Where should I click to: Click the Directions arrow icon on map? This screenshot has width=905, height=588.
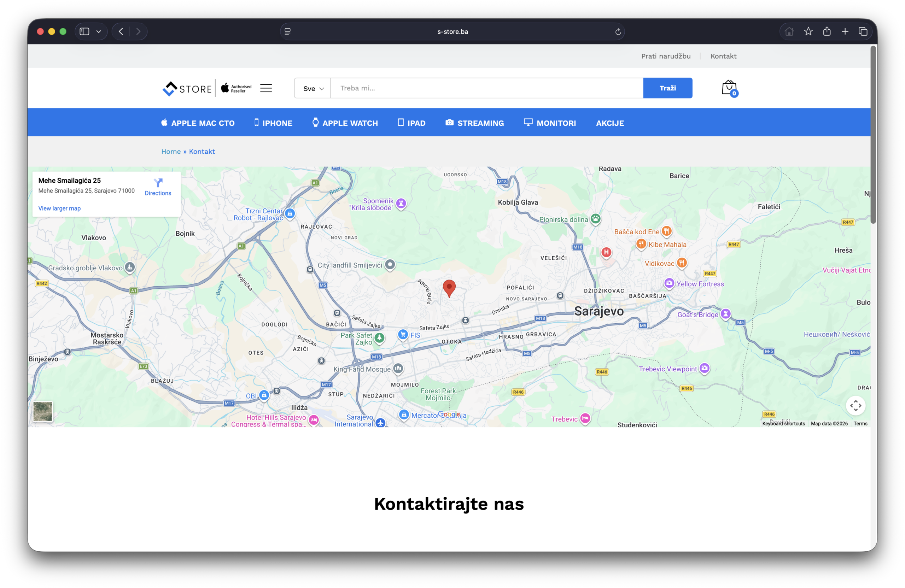click(x=158, y=183)
